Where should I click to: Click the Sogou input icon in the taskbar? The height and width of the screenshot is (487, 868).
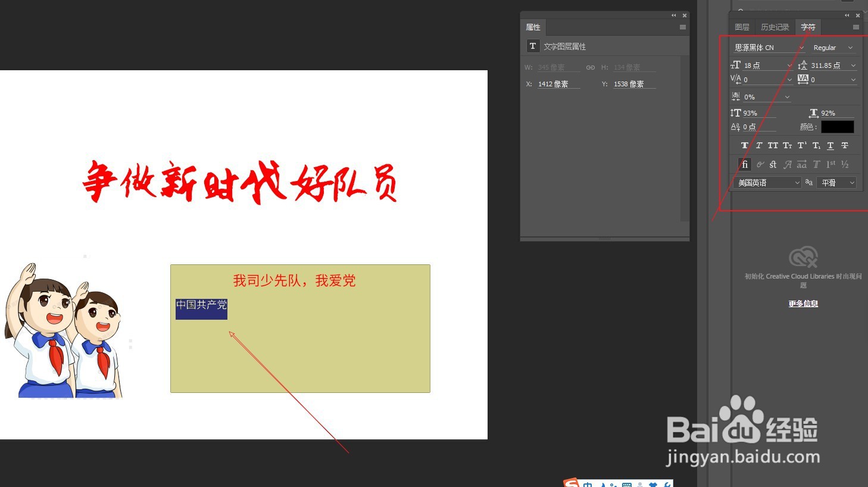[x=570, y=483]
